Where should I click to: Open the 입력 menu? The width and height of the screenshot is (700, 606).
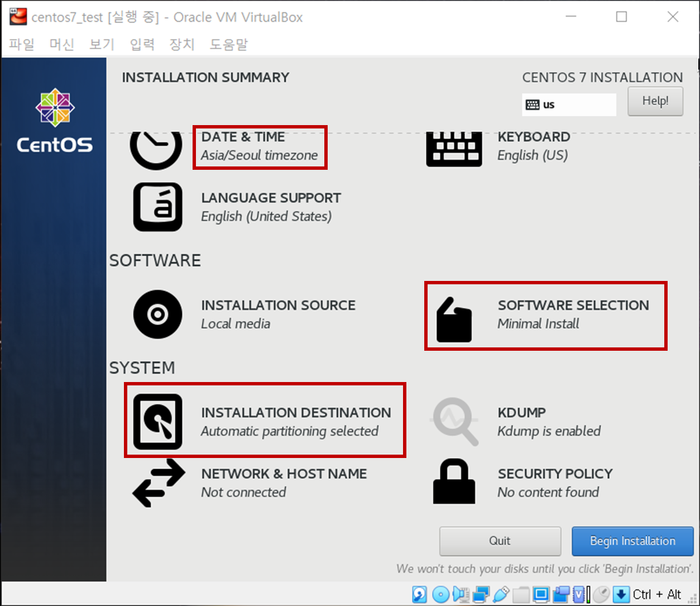(142, 44)
